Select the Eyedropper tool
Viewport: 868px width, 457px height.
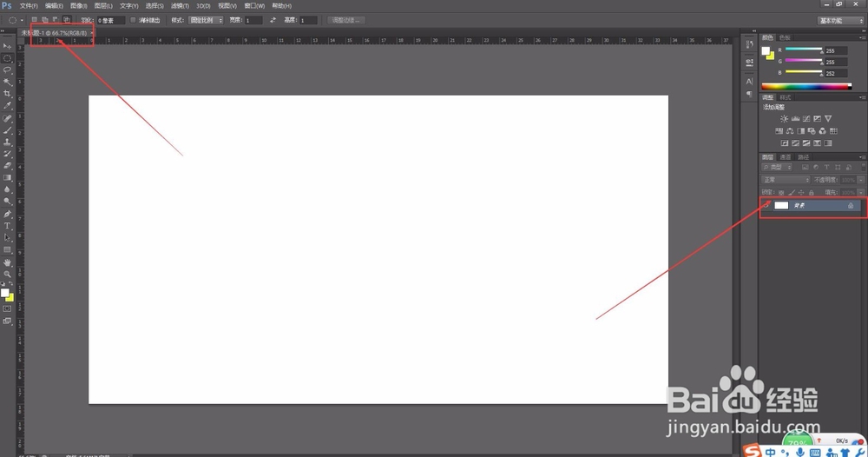tap(7, 106)
